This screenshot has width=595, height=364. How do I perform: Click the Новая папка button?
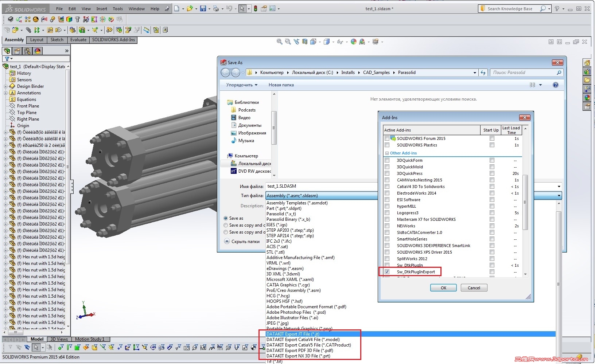(x=281, y=85)
